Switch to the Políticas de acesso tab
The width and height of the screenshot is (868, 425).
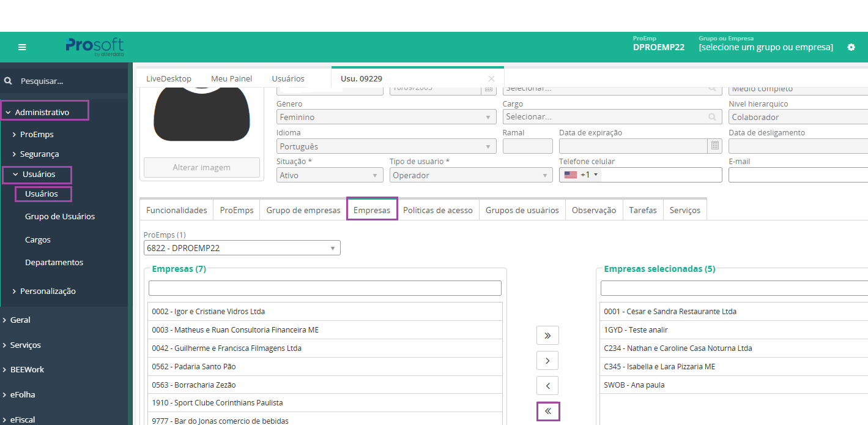(x=437, y=210)
